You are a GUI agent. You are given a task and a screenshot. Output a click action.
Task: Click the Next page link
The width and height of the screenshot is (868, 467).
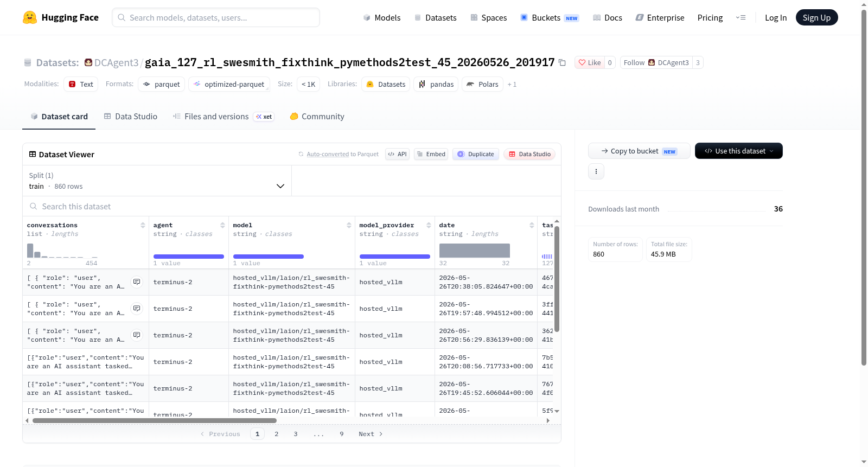click(371, 434)
